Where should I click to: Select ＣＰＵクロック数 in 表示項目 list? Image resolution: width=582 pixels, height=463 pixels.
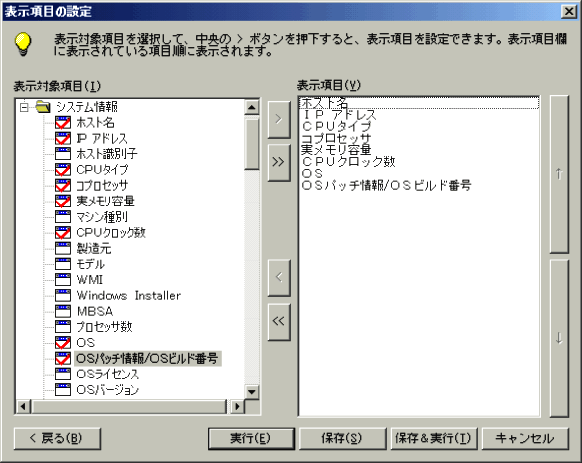tap(419, 162)
